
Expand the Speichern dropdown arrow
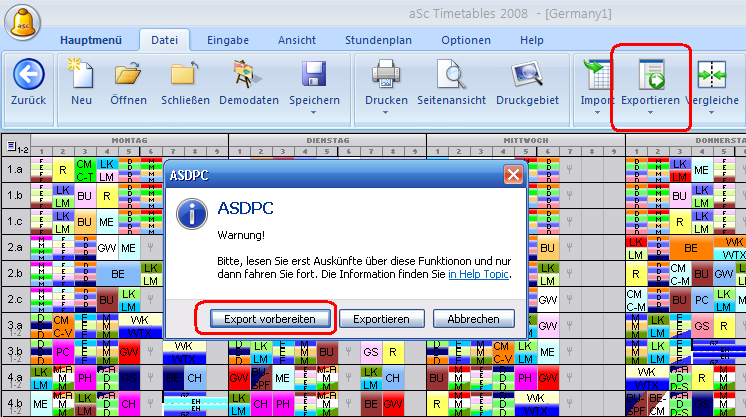click(x=314, y=113)
